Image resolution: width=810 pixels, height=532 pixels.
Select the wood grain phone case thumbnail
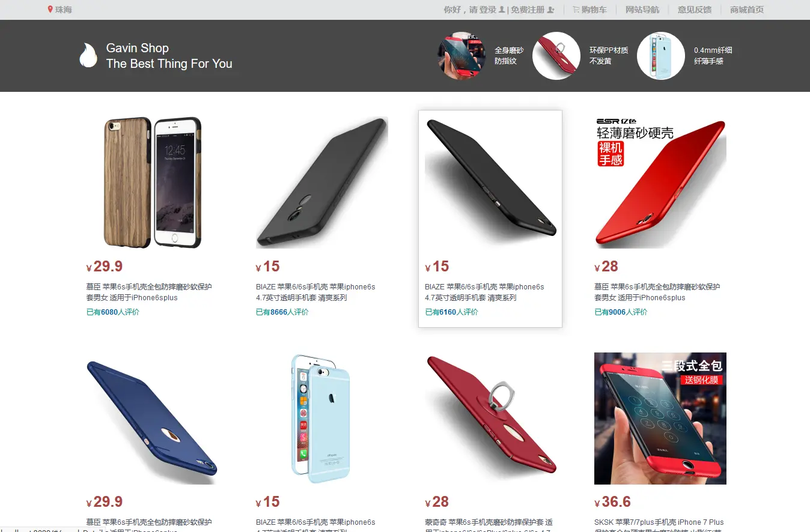tap(153, 182)
